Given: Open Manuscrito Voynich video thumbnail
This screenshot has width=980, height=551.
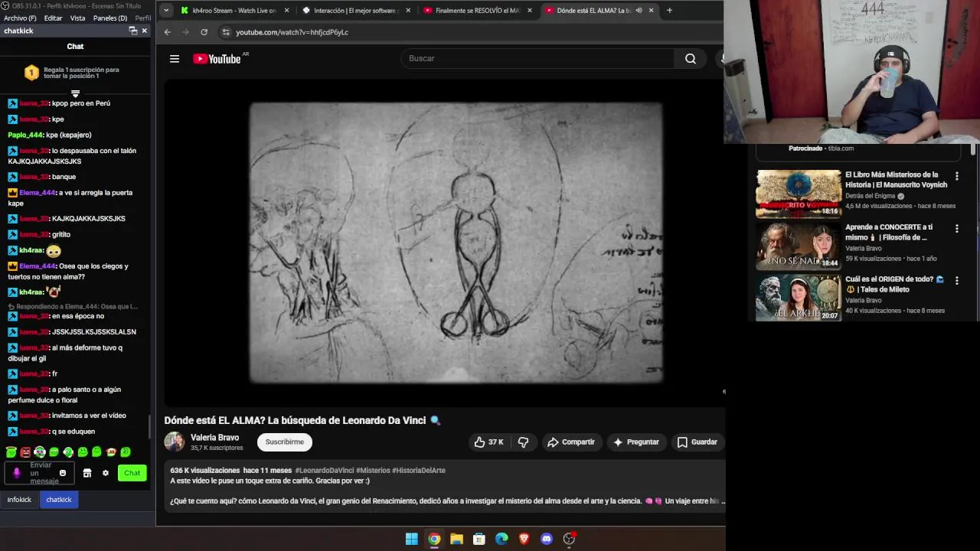Looking at the screenshot, I should click(x=799, y=194).
